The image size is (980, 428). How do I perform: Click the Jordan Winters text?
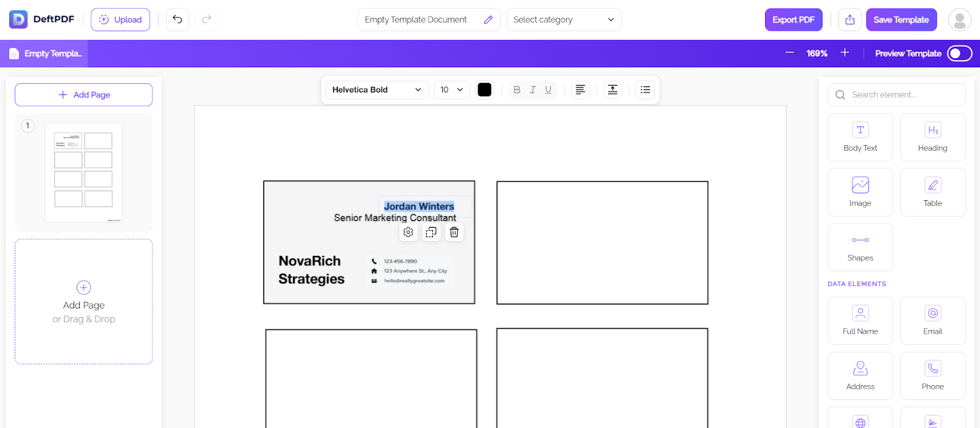point(419,206)
